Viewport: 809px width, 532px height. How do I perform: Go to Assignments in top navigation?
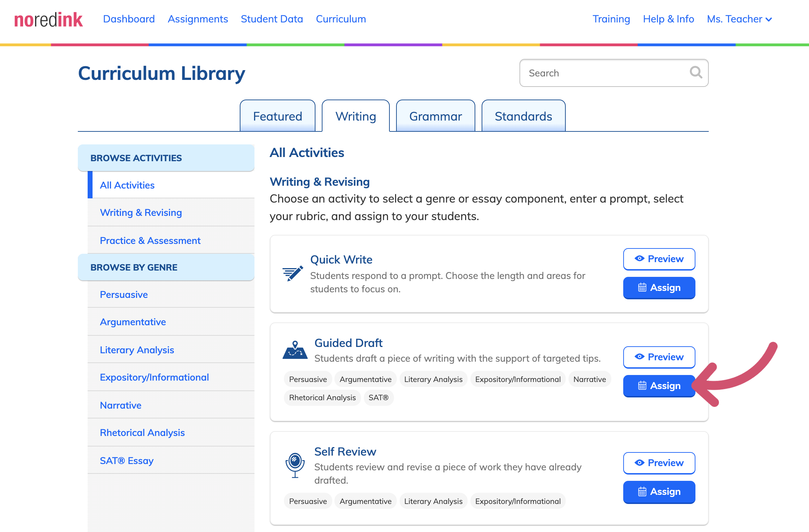point(198,19)
